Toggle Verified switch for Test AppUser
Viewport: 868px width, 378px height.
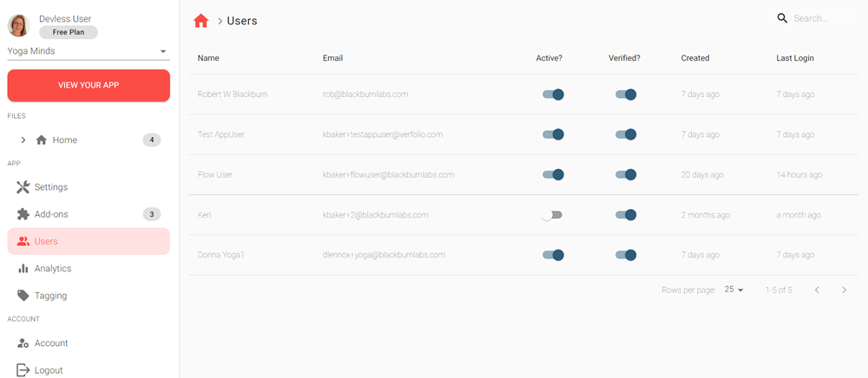(626, 134)
